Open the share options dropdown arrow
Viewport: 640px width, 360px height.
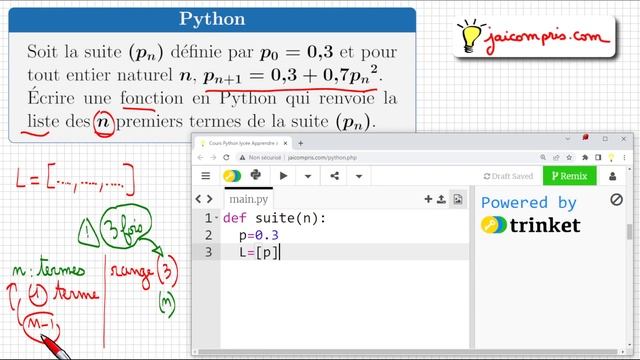[x=359, y=176]
